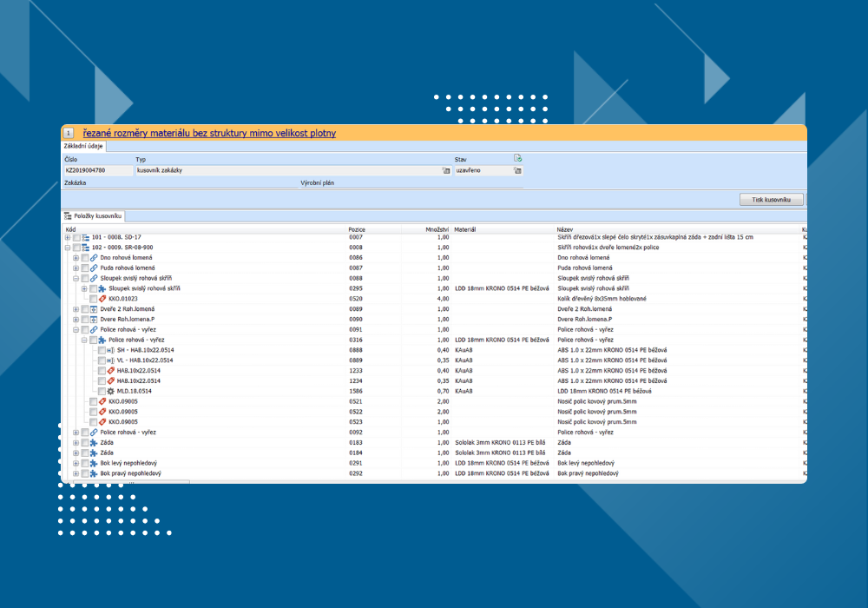Click document icon next to Stav label
Image resolution: width=868 pixels, height=608 pixels.
click(x=517, y=158)
